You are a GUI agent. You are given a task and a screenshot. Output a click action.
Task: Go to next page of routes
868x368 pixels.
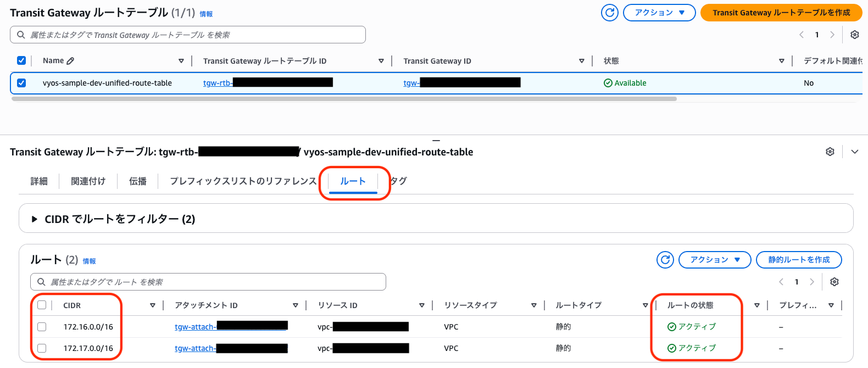(x=812, y=282)
